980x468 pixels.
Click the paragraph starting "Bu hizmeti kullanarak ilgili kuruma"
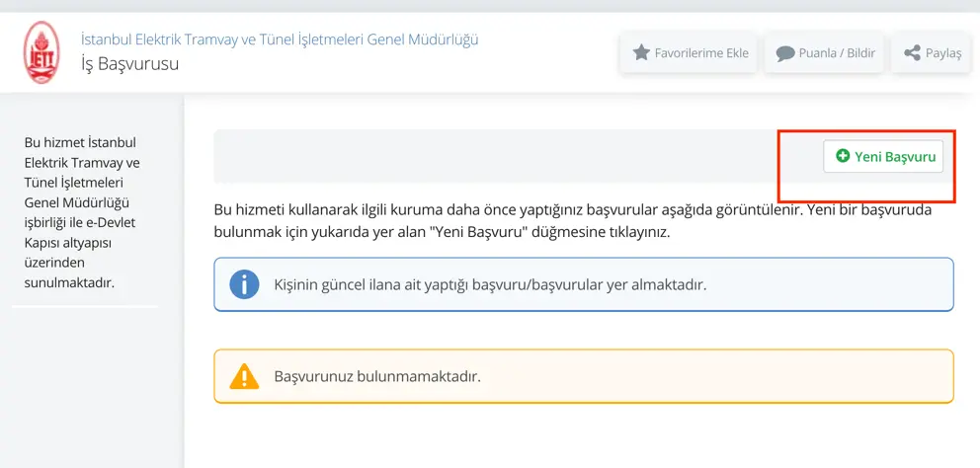(573, 221)
